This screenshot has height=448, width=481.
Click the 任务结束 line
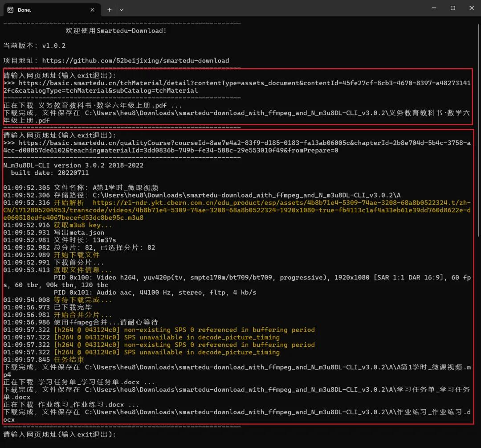click(44, 360)
